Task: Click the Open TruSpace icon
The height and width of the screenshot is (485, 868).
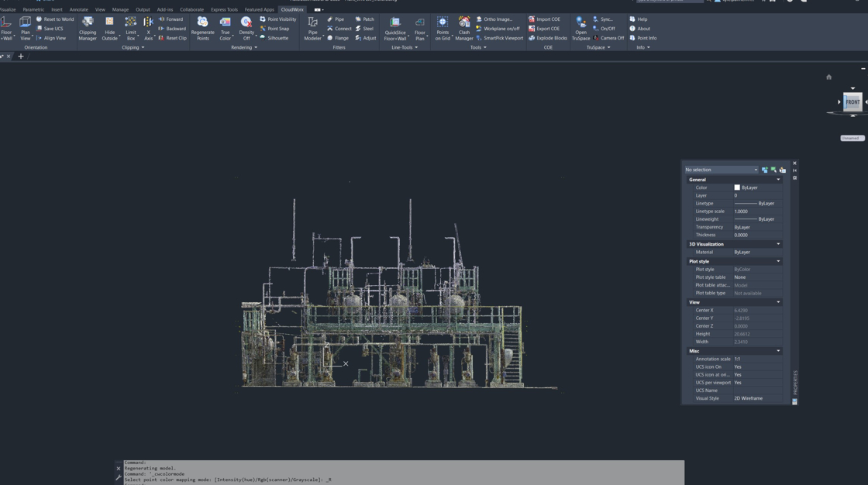Action: click(580, 22)
